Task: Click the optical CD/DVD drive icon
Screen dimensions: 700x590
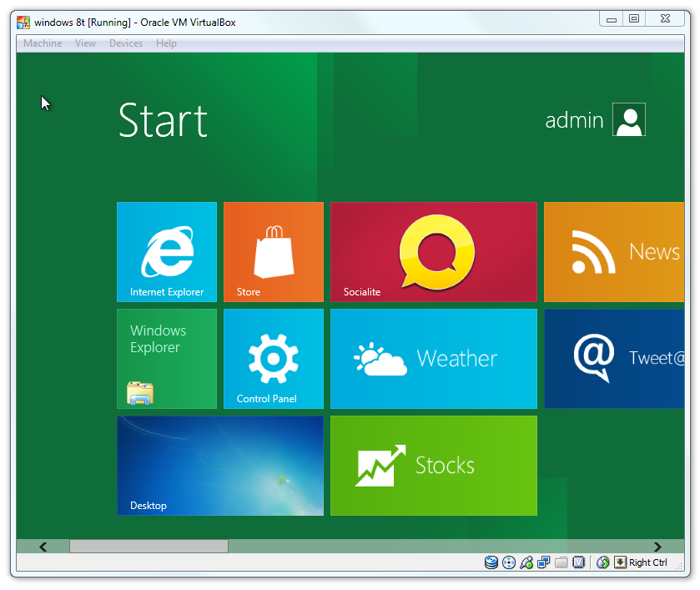Action: (x=508, y=562)
